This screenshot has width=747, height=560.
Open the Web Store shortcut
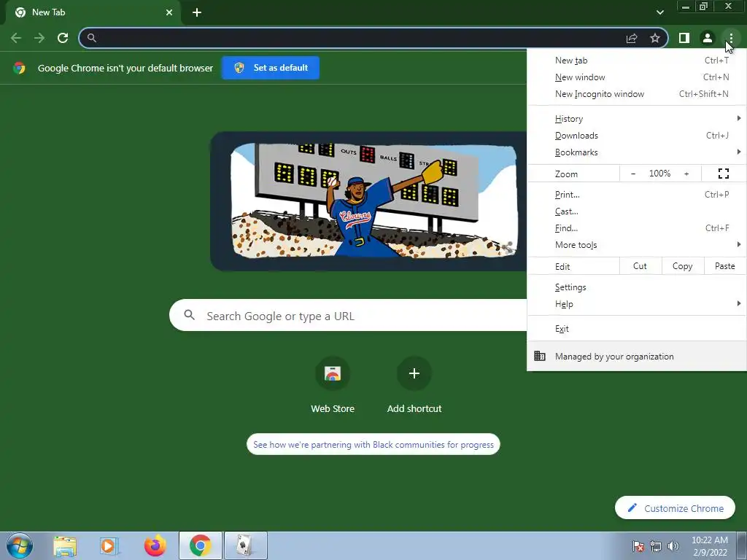(x=333, y=385)
